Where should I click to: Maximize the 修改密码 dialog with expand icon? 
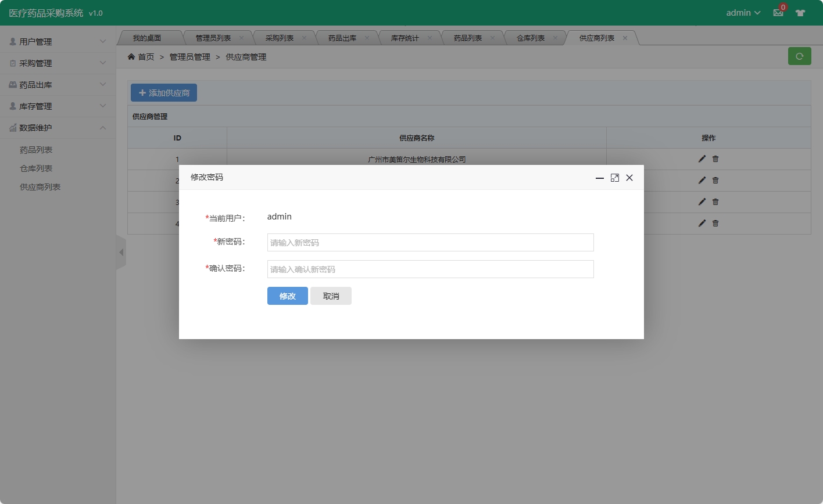point(614,178)
